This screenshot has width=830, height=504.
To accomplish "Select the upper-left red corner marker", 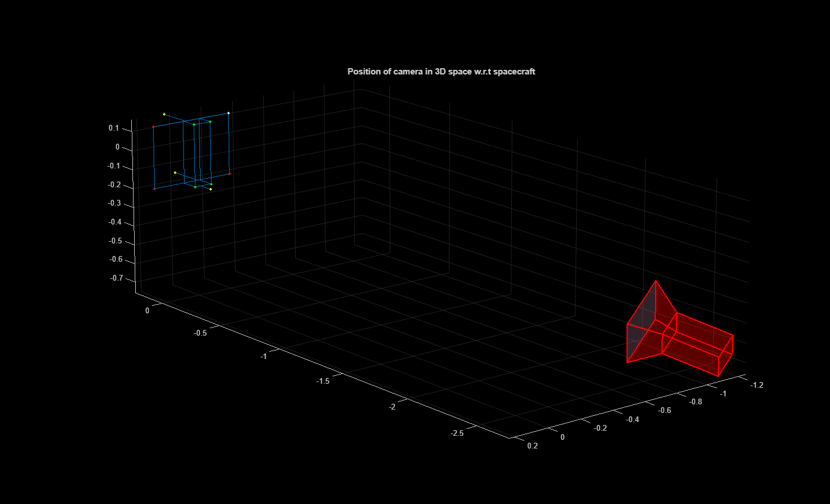I will 153,127.
